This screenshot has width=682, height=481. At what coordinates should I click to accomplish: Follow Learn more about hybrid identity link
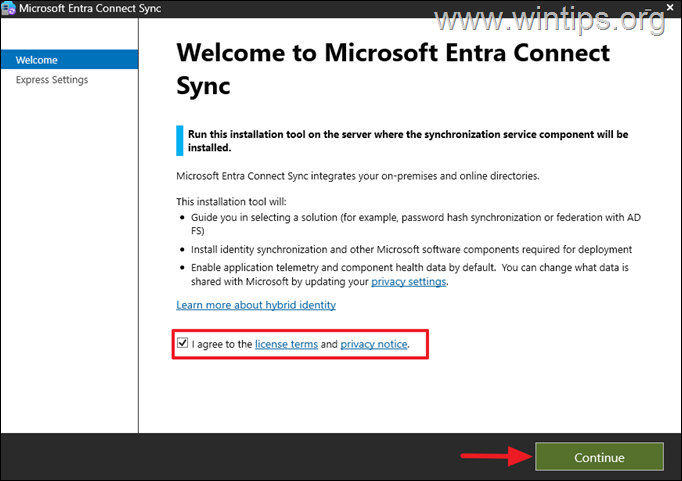(x=256, y=305)
